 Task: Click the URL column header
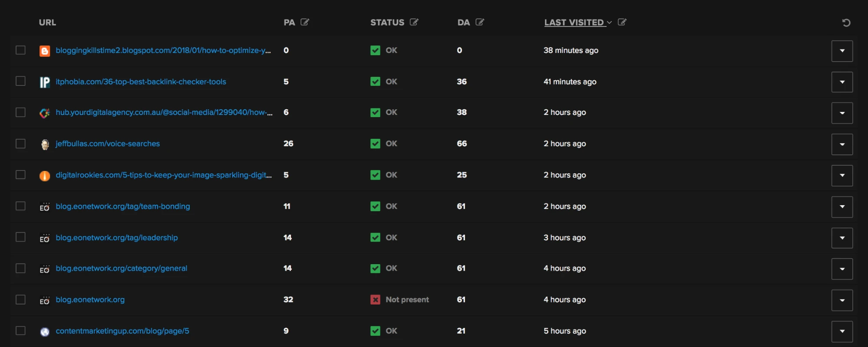click(x=47, y=23)
